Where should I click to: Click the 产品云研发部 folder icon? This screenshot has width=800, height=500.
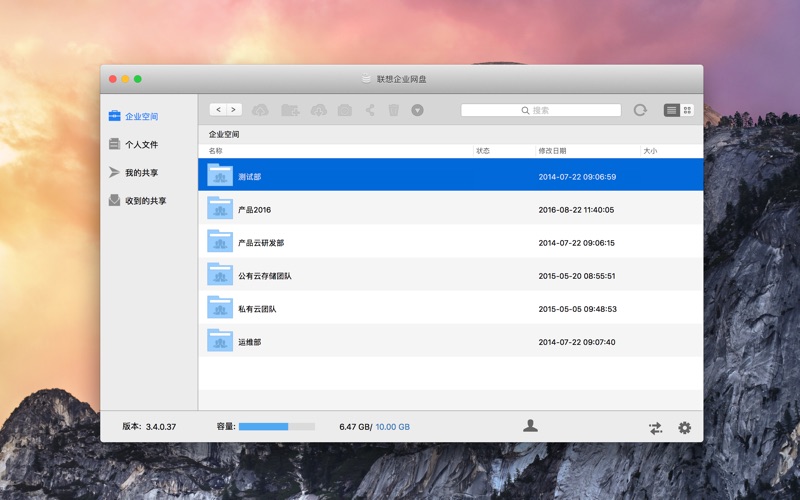(x=220, y=241)
